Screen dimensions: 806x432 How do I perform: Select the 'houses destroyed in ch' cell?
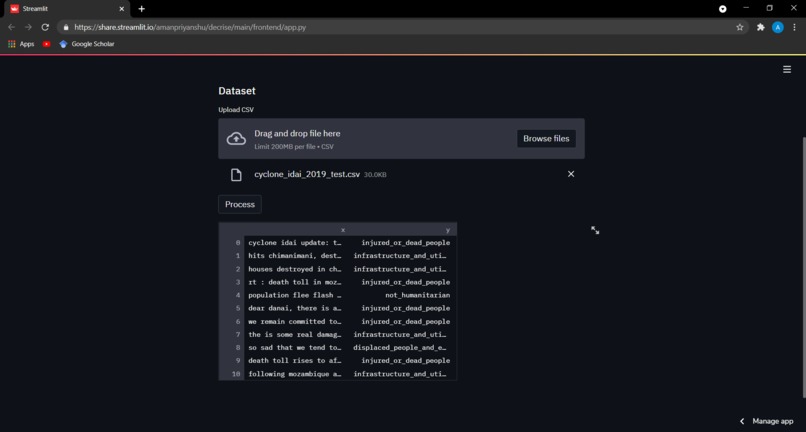click(295, 269)
